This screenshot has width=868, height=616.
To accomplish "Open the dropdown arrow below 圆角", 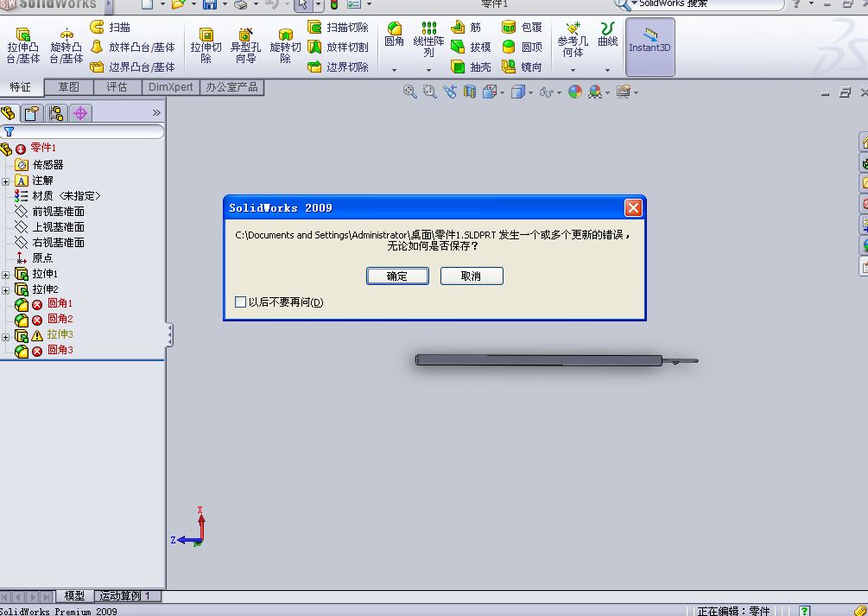I will pyautogui.click(x=394, y=70).
